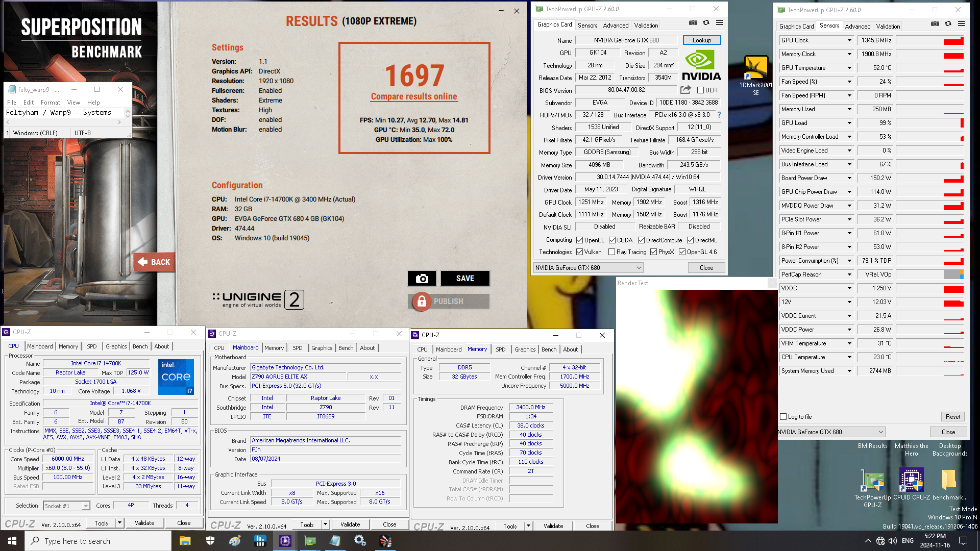Toggle the UEFI checkbox in GPU-Z
The width and height of the screenshot is (980, 551).
click(x=700, y=90)
